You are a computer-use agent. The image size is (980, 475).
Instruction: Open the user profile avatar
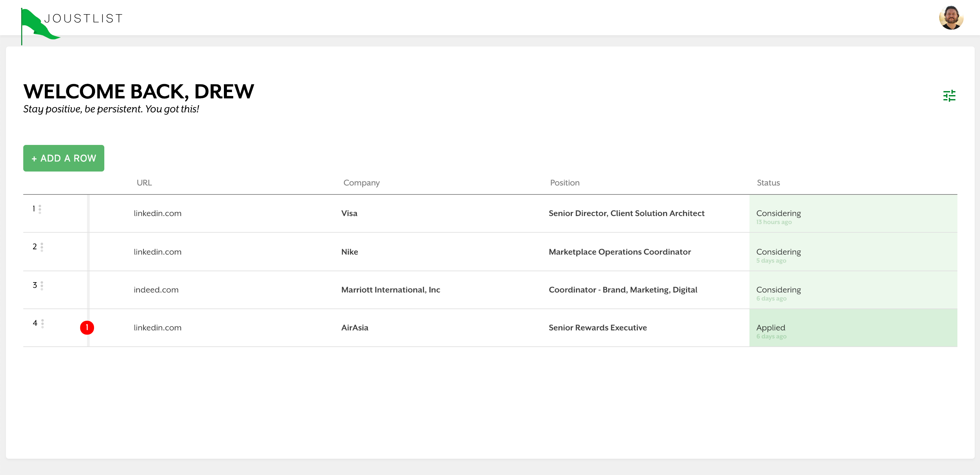[951, 18]
